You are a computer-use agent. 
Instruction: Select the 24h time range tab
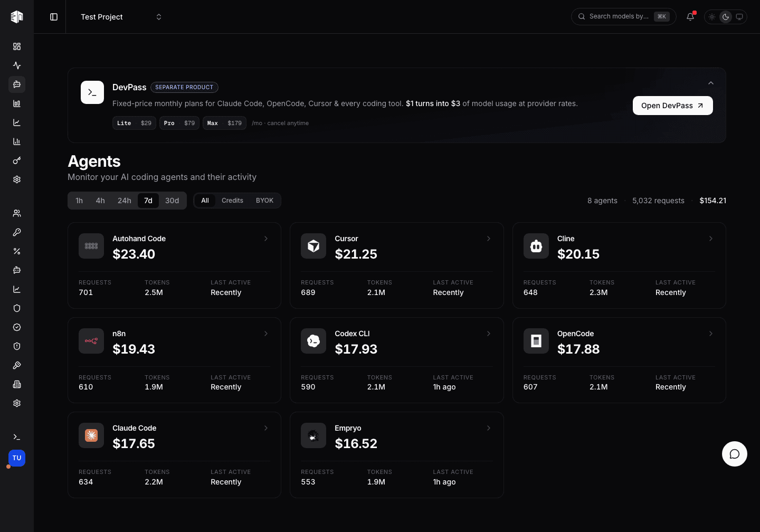125,201
